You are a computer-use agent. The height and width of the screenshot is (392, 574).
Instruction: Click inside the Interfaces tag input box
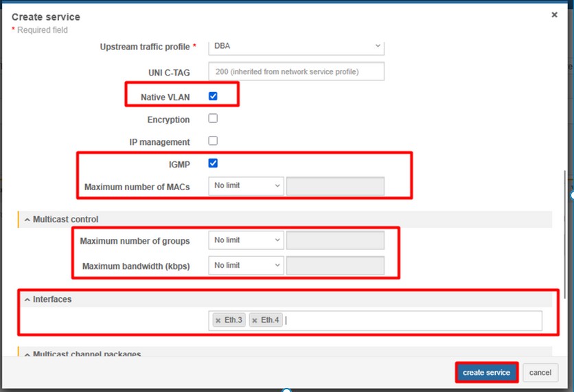[412, 321]
